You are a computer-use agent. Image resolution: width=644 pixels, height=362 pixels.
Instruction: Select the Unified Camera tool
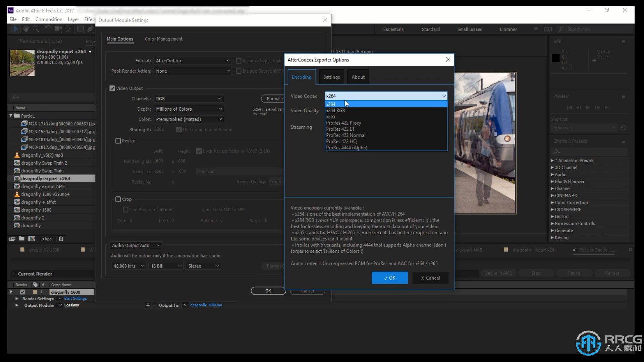(x=58, y=29)
